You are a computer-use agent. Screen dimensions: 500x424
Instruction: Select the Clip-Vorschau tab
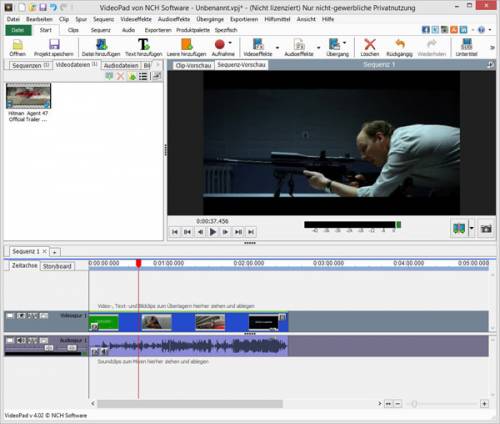[193, 65]
